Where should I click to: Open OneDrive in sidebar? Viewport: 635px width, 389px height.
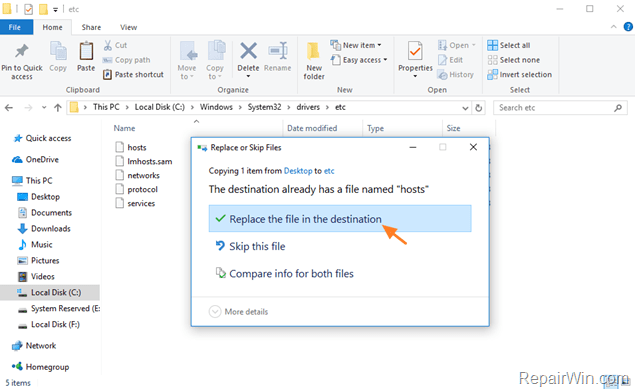[x=35, y=159]
